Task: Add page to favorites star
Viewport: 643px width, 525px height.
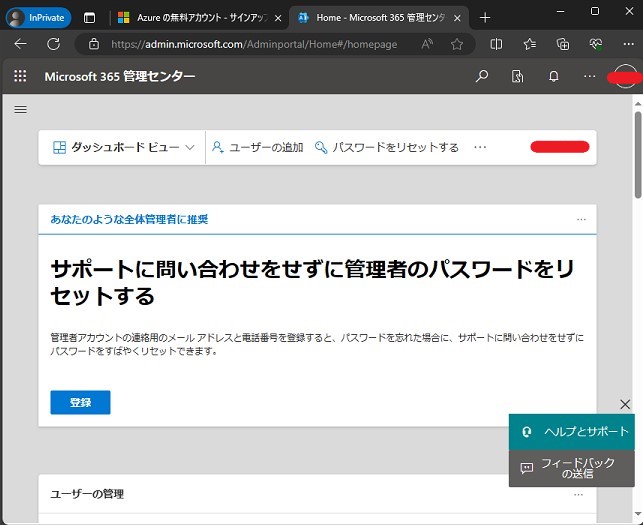Action: pos(457,43)
